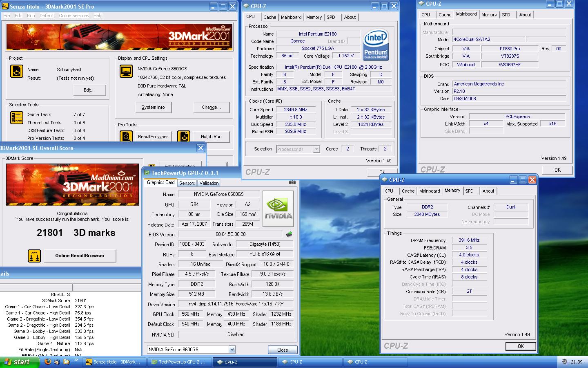Switch to Validation tab in GPU-Z

209,183
